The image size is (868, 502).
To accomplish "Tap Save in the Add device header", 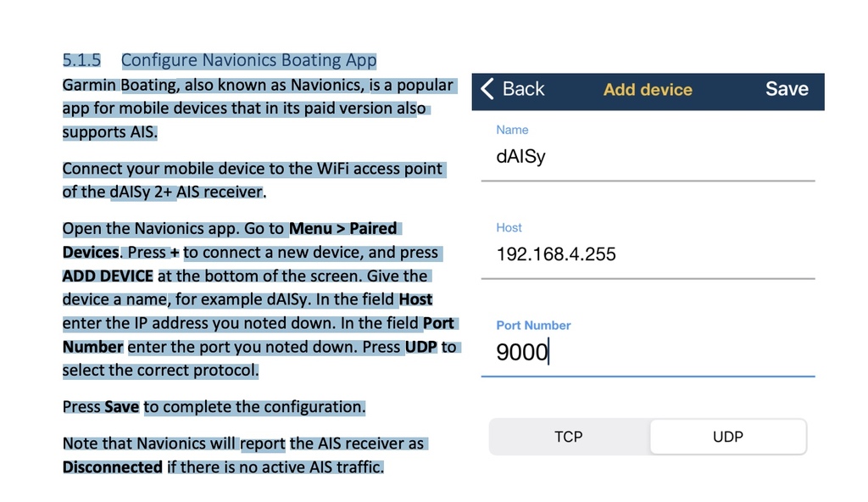I will coord(787,89).
